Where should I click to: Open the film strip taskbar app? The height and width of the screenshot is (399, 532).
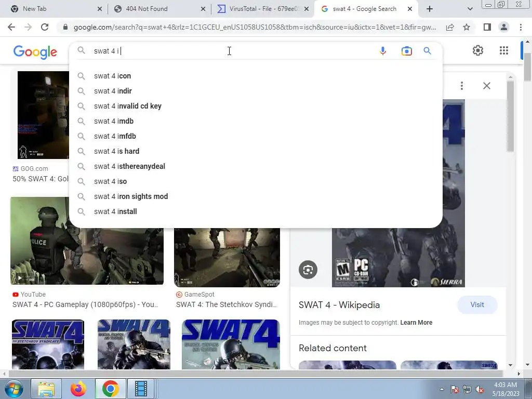(141, 389)
